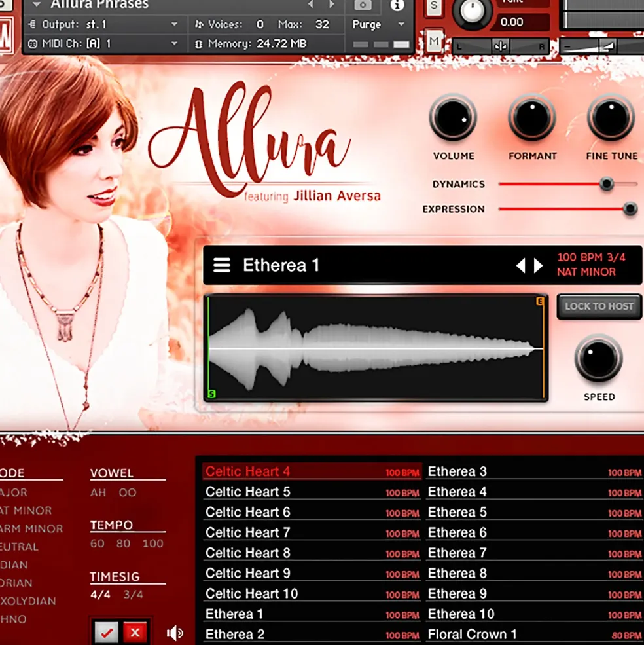
Task: Filter phrases by tempo 80
Action: click(123, 544)
